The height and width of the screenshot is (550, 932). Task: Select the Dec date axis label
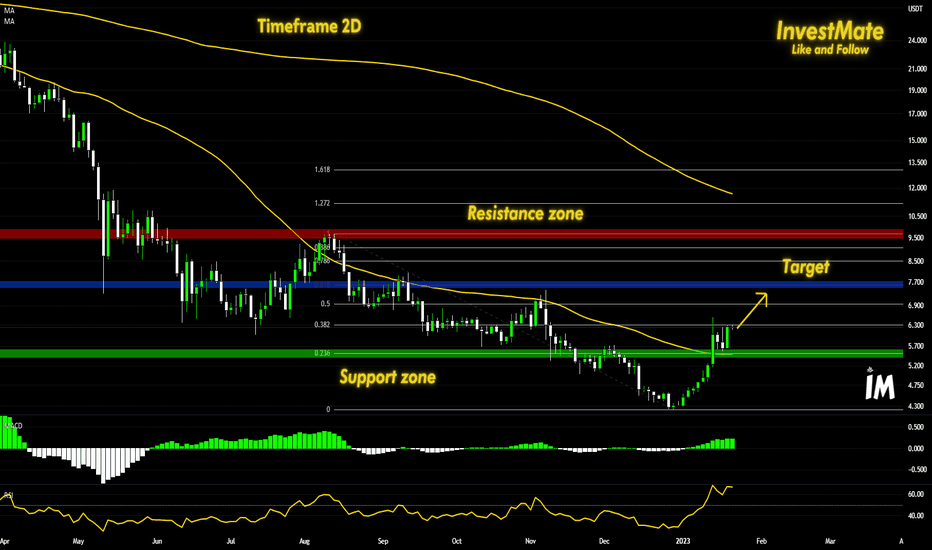point(604,542)
